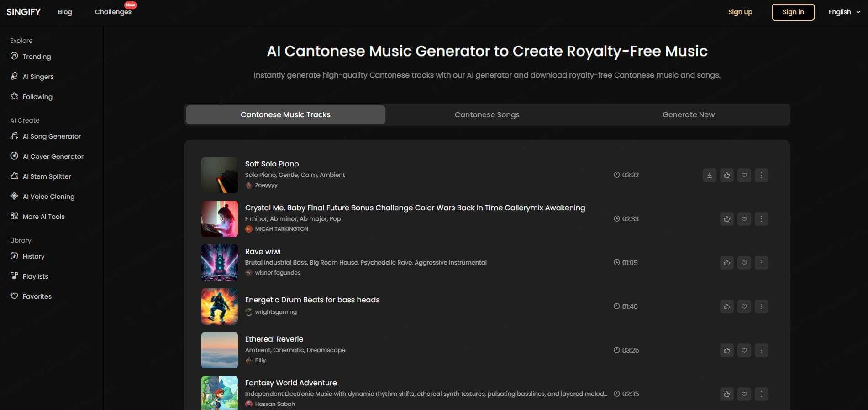Open more options for Rave wiwi
Viewport: 868px width, 410px height.
tap(761, 263)
